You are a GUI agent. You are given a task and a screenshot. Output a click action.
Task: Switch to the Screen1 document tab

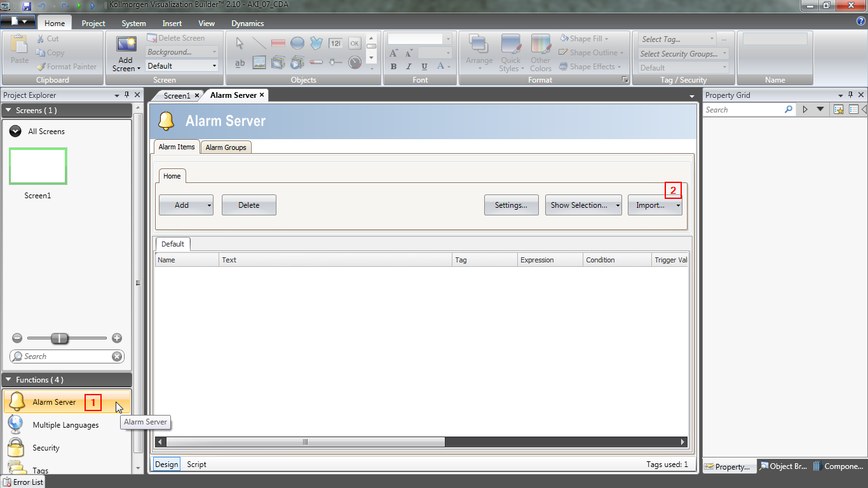click(177, 95)
